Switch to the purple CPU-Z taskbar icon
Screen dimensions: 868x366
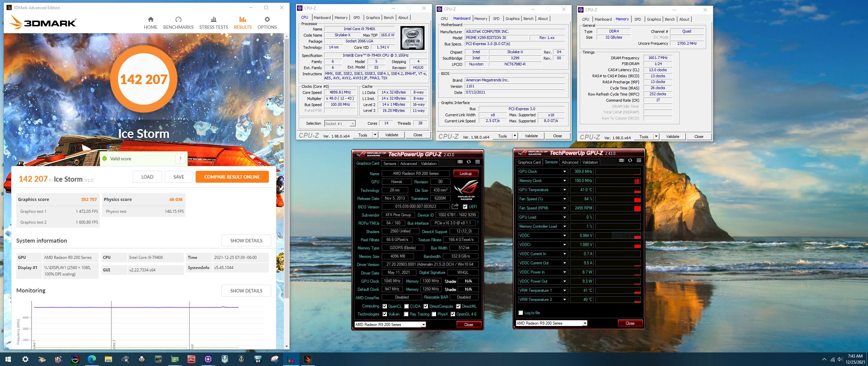pos(208,359)
